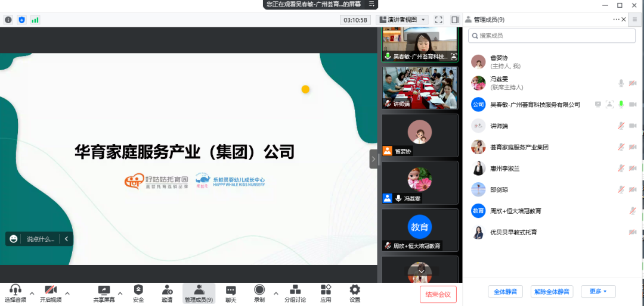Open the 应用 apps menu
The image size is (644, 306).
[x=326, y=293]
